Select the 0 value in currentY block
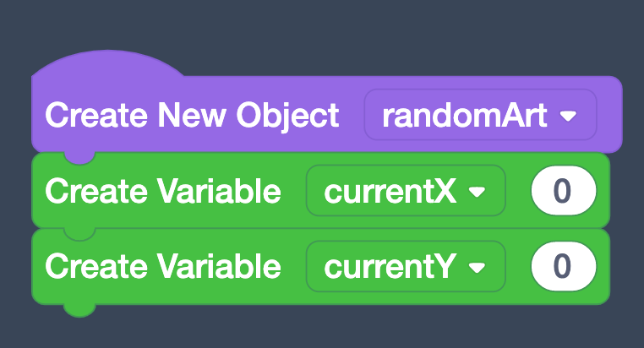 click(x=563, y=267)
